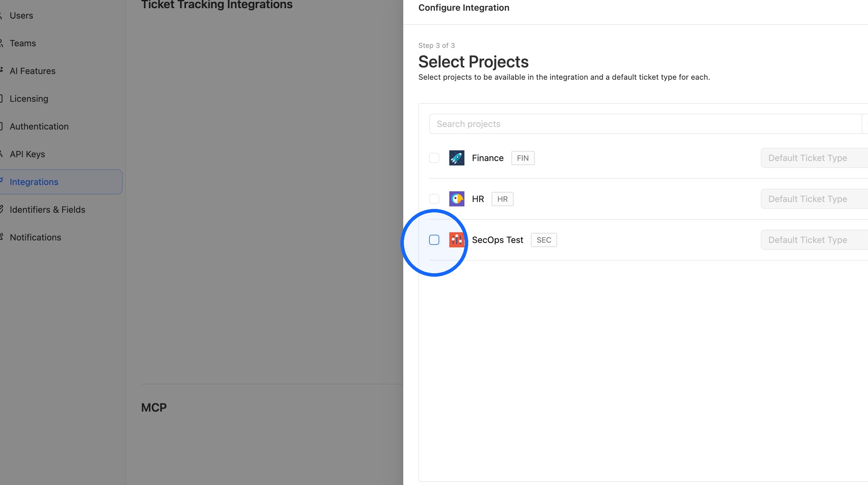
Task: Click the Finance rocket project icon
Action: pos(457,158)
